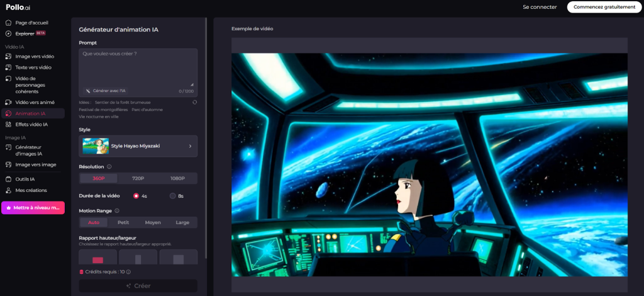Select the portrait aspect ratio option

point(138,256)
